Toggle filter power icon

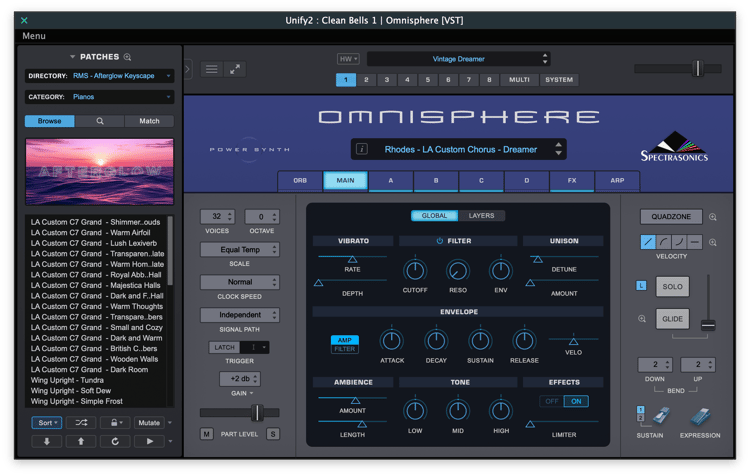pyautogui.click(x=440, y=241)
